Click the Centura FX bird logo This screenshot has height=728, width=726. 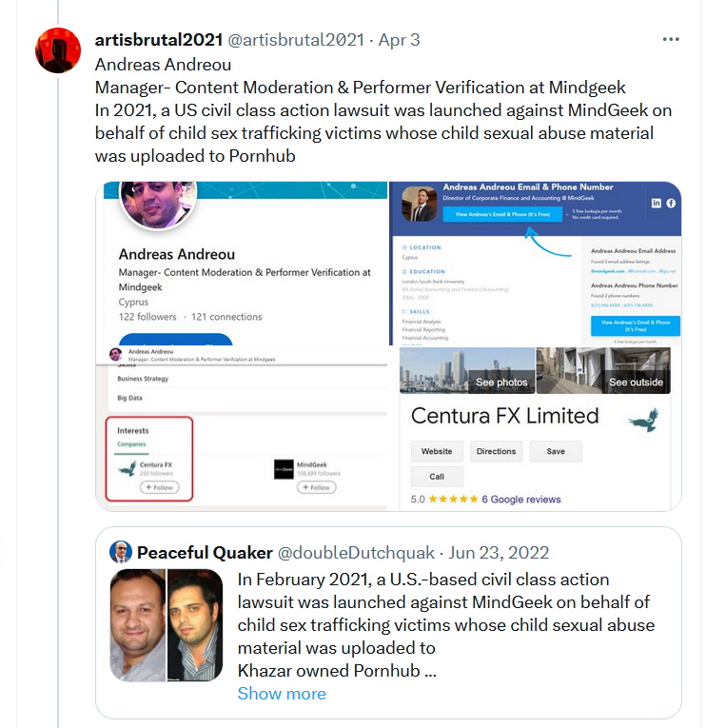coord(644,420)
